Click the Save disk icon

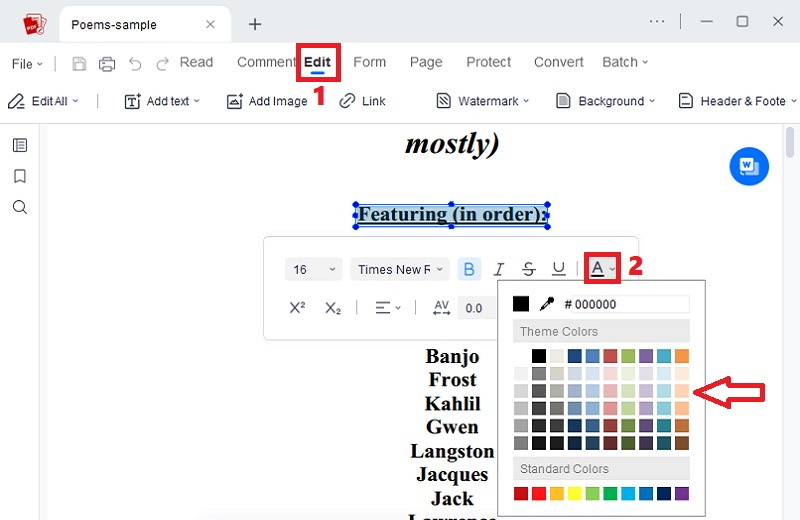click(79, 64)
